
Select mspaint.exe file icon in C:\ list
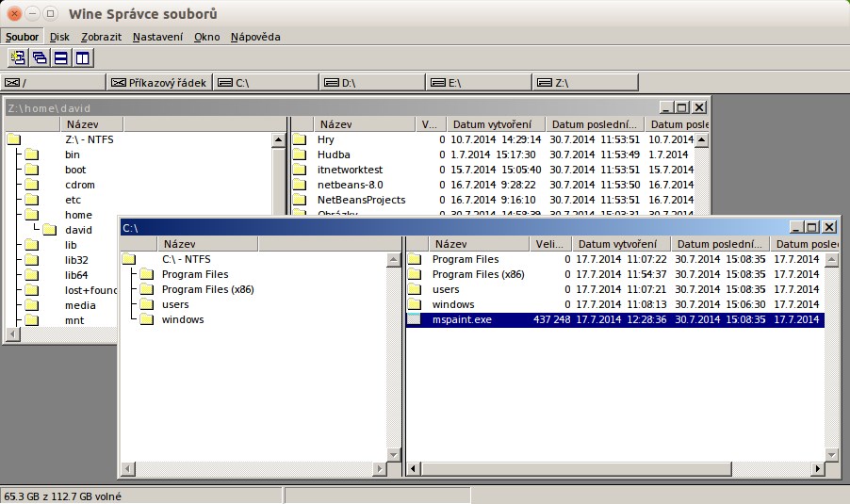point(415,319)
